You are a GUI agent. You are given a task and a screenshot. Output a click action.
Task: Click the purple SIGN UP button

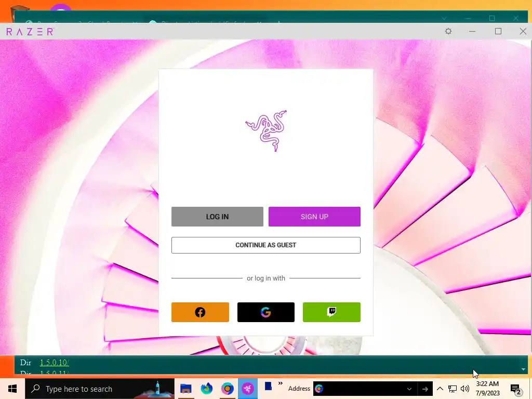point(314,217)
